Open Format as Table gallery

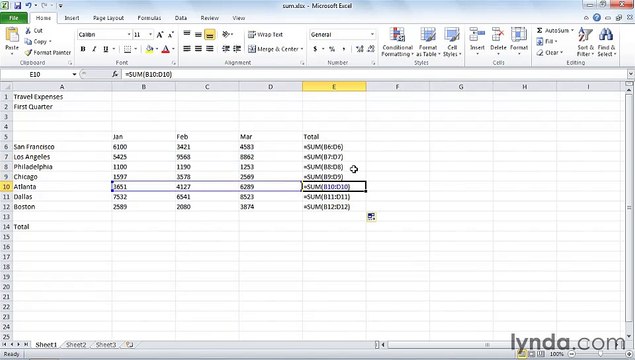click(428, 42)
